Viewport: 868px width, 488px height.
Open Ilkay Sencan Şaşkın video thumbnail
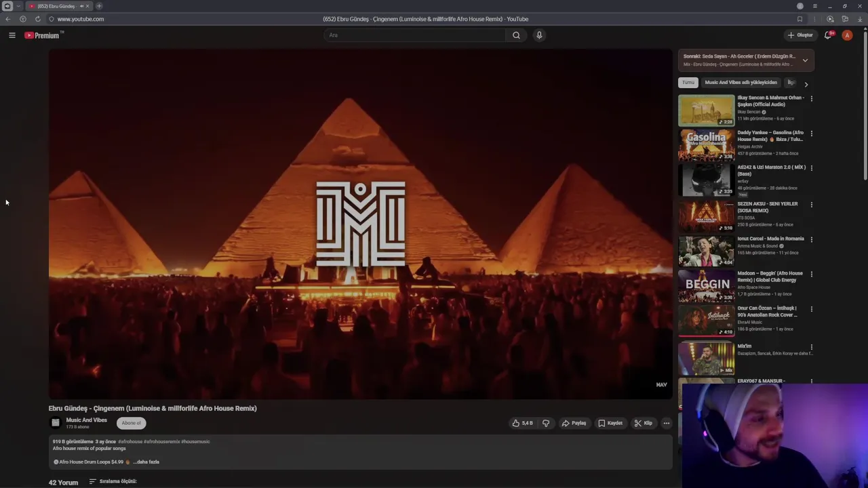click(x=706, y=110)
